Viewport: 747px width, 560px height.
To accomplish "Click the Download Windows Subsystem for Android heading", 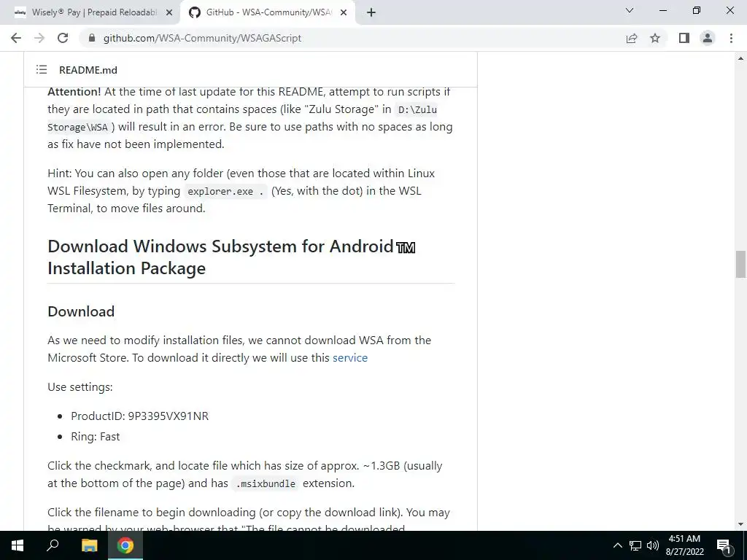I will (231, 257).
